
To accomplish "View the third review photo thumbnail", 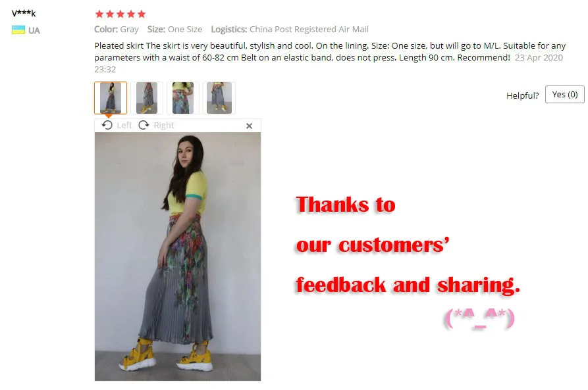I will coord(183,98).
